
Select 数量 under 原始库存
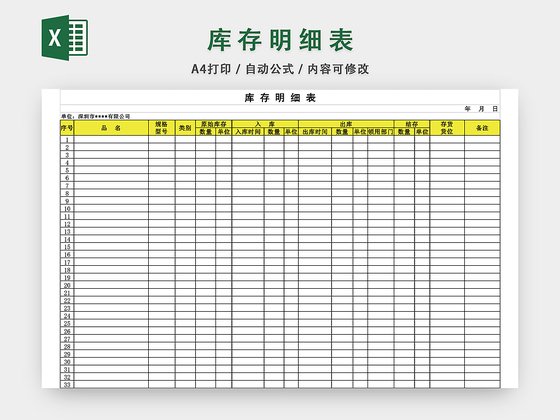[205, 132]
